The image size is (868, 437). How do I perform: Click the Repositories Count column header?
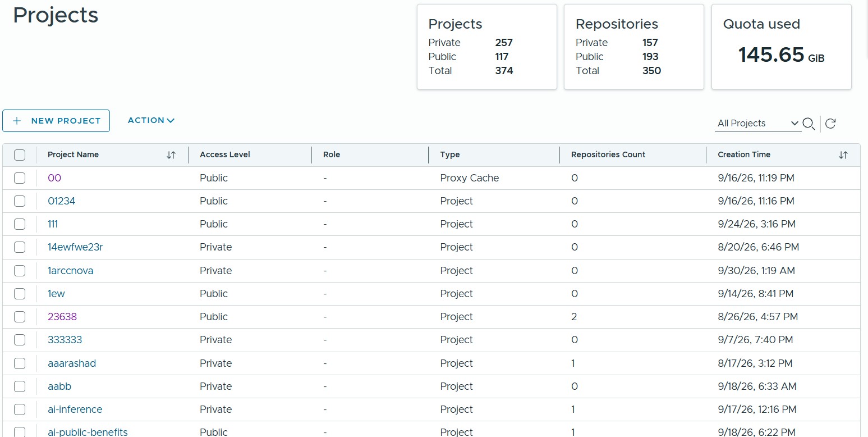tap(608, 154)
